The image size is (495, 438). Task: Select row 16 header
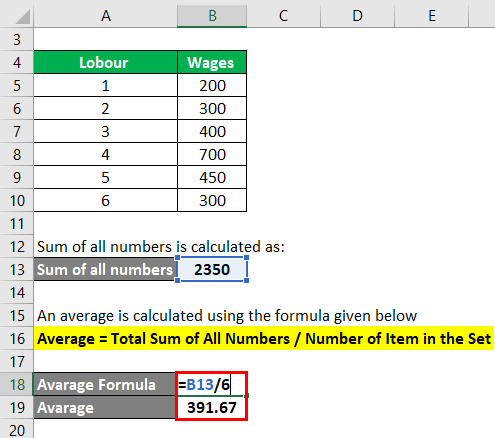(17, 338)
